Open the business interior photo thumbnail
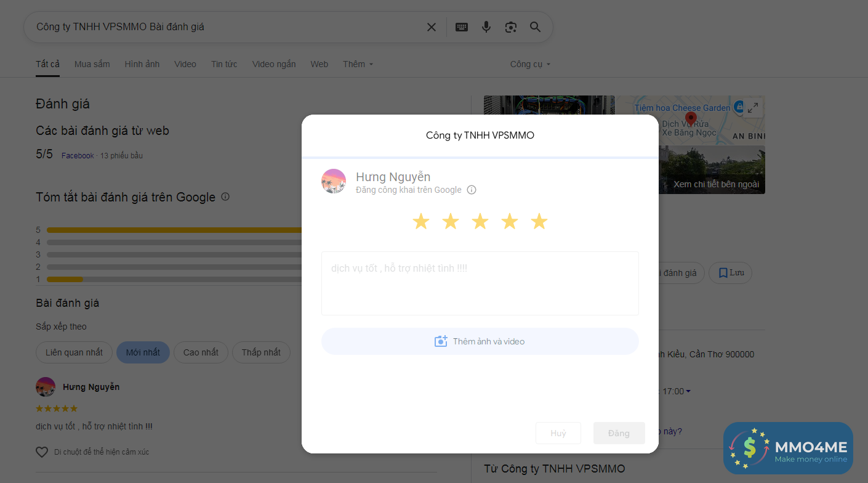The width and height of the screenshot is (868, 483). 549,105
